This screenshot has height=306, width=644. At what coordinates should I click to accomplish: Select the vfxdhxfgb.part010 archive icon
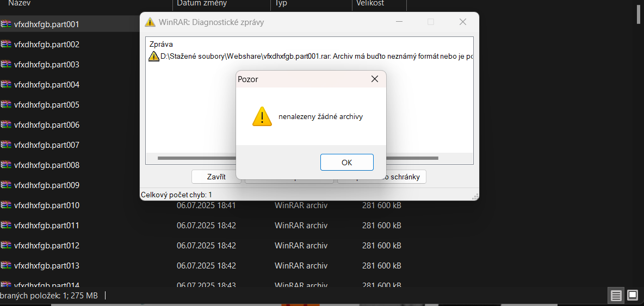(6, 205)
